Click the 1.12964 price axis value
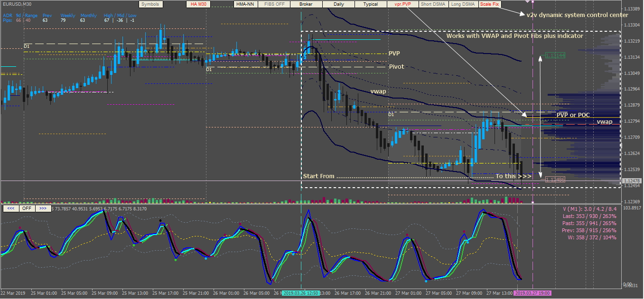 pos(632,89)
